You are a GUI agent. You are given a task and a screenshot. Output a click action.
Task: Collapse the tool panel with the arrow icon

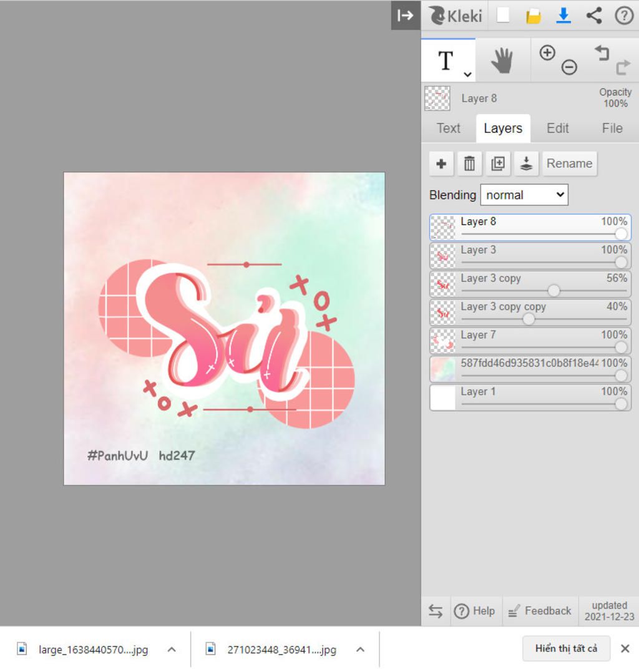click(405, 16)
